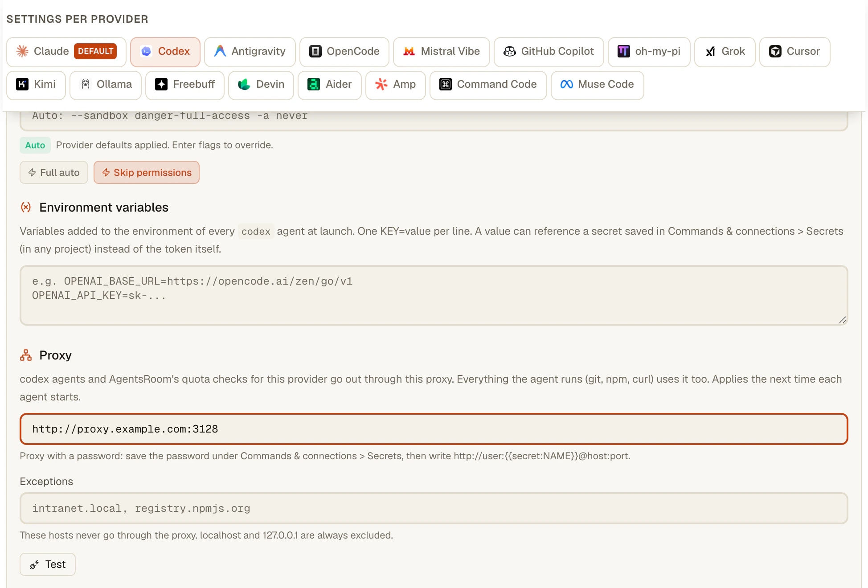Click the DEFAULT badge on Claude
868x588 pixels.
click(x=95, y=51)
